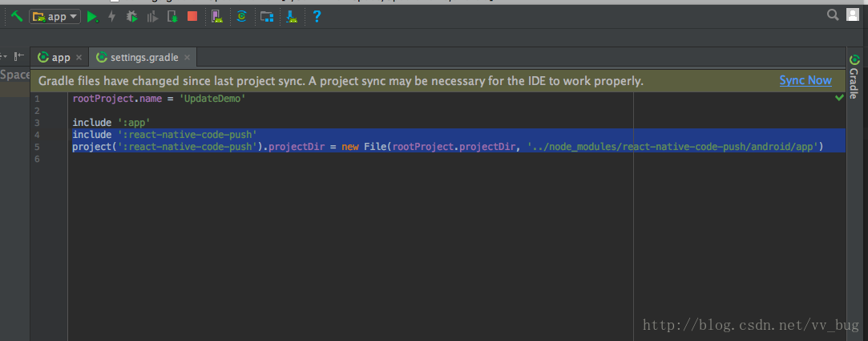Close the app editor tab
Screen dimensions: 868x341
pyautogui.click(x=79, y=58)
